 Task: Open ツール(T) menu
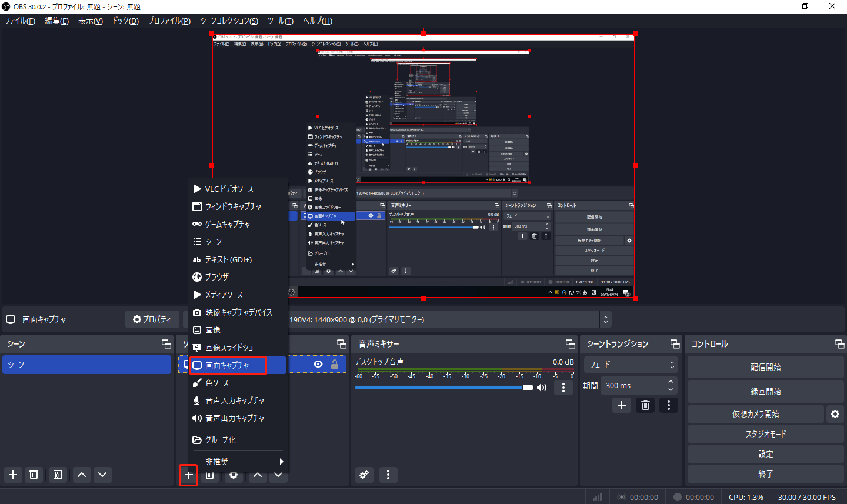click(x=281, y=21)
